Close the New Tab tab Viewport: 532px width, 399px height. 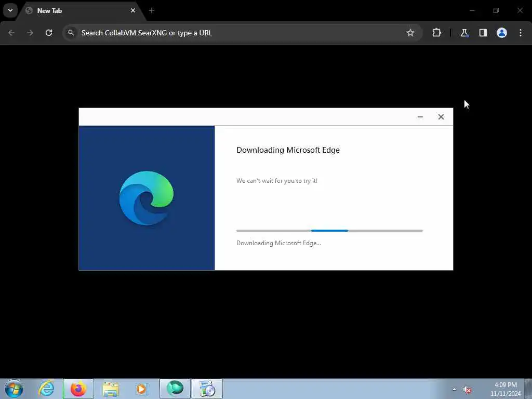click(133, 10)
